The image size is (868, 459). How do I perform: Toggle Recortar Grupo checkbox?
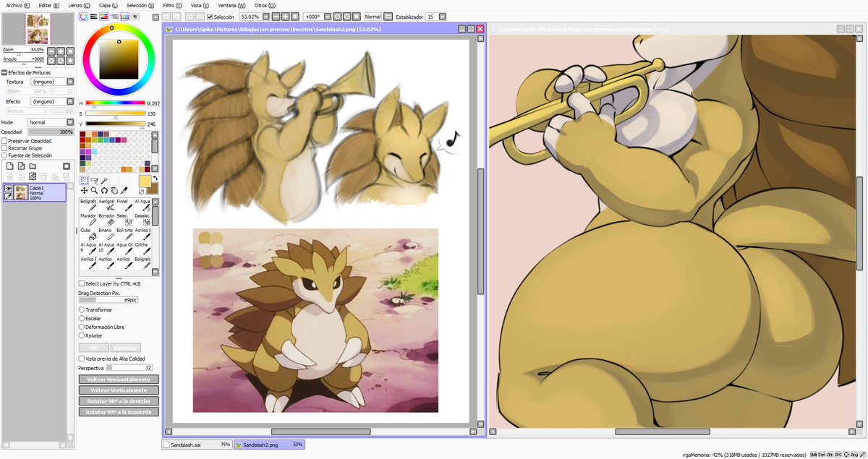[4, 148]
